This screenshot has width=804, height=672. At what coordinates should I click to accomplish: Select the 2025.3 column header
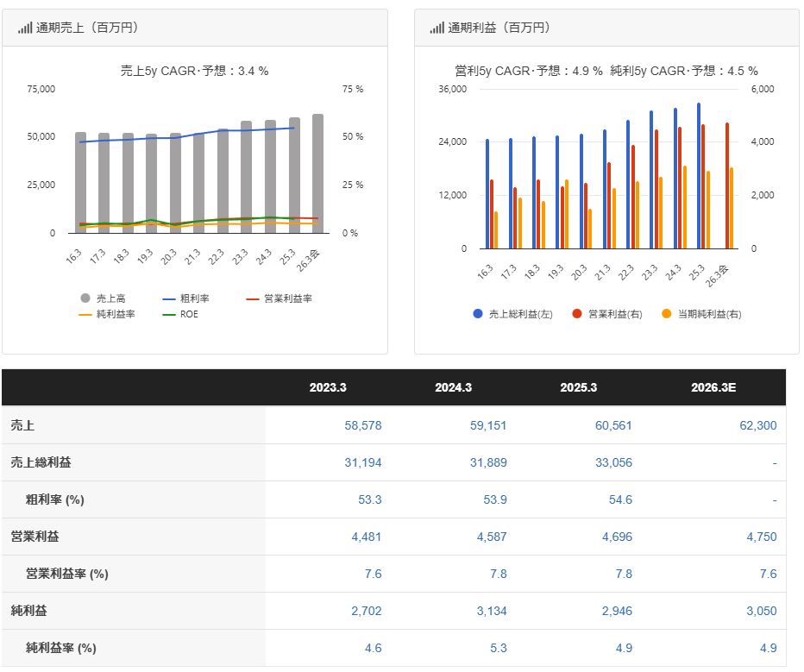[578, 388]
